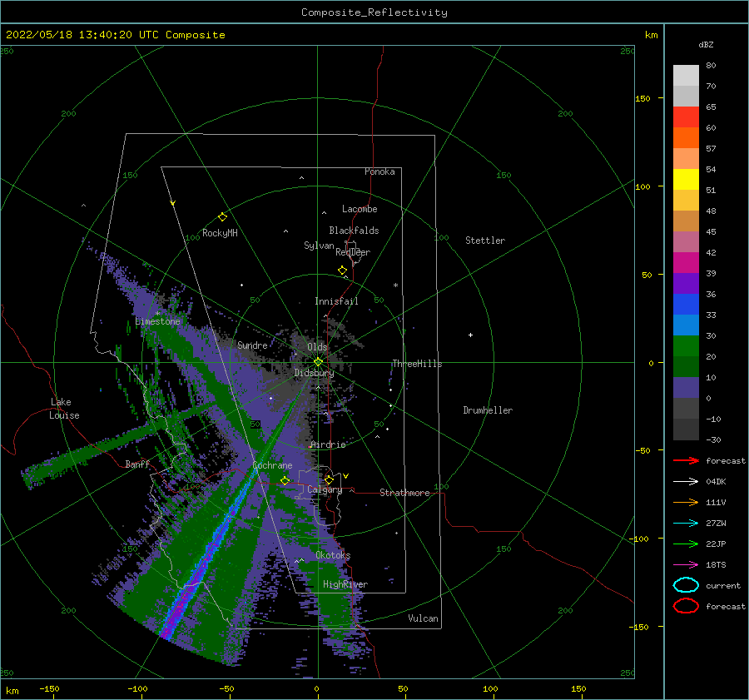Click the Sylvan label
The width and height of the screenshot is (749, 700).
pyautogui.click(x=319, y=246)
